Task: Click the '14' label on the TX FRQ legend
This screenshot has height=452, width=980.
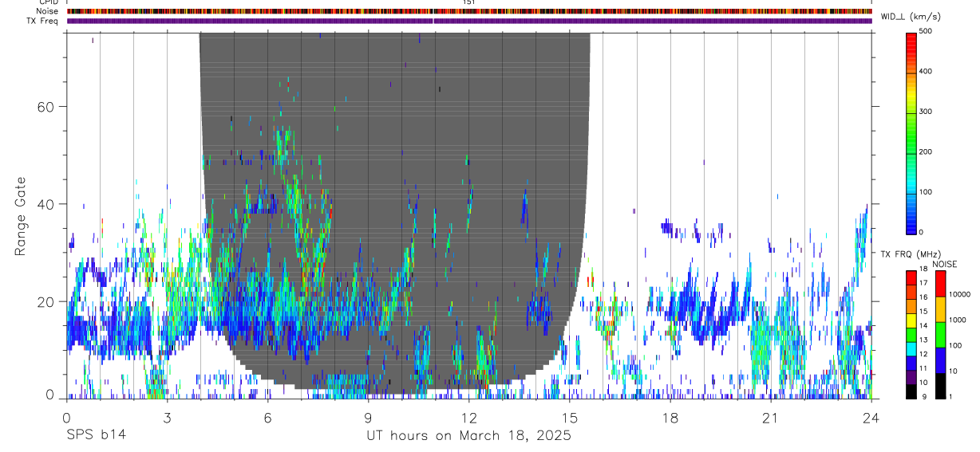Action: 923,327
